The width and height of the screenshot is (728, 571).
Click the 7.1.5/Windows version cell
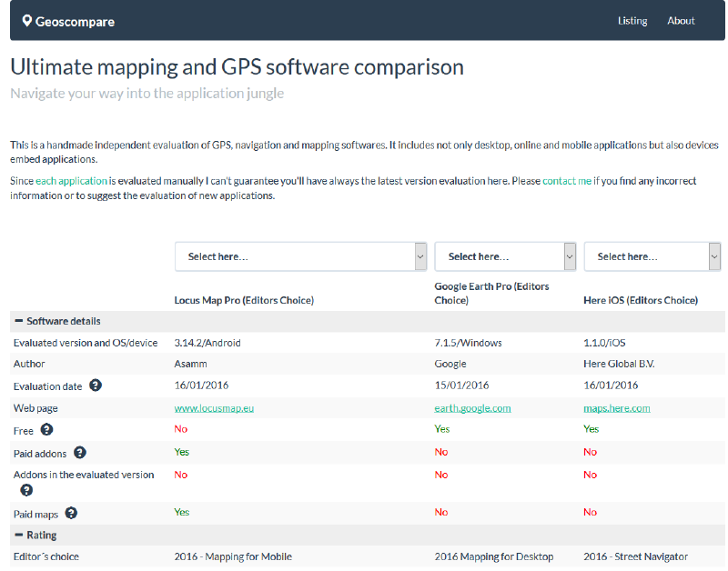click(468, 343)
